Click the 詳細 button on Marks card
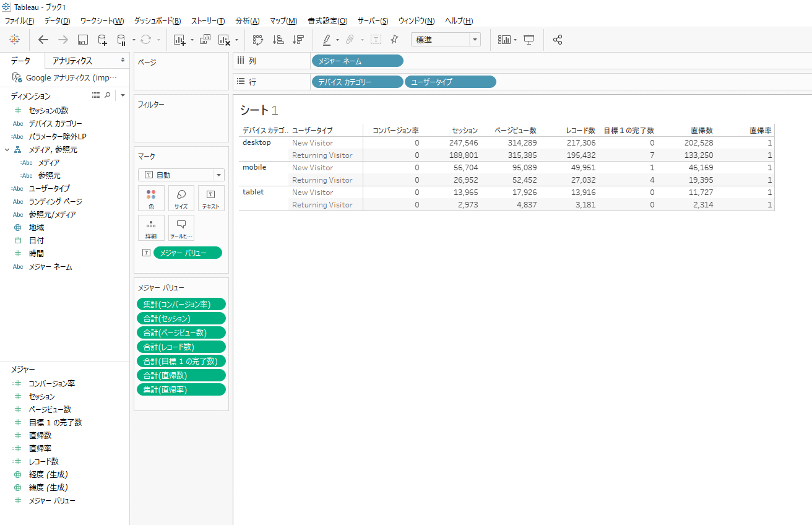 (151, 228)
